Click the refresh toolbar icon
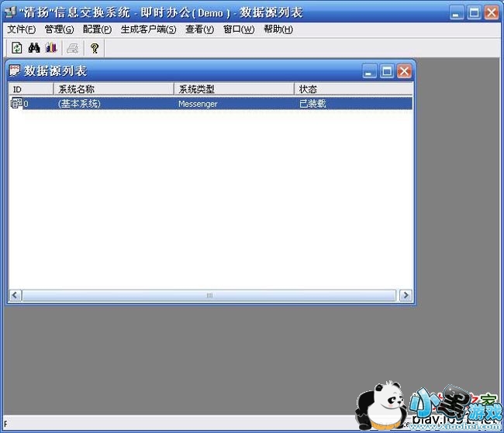Image resolution: width=504 pixels, height=433 pixels. 16,48
